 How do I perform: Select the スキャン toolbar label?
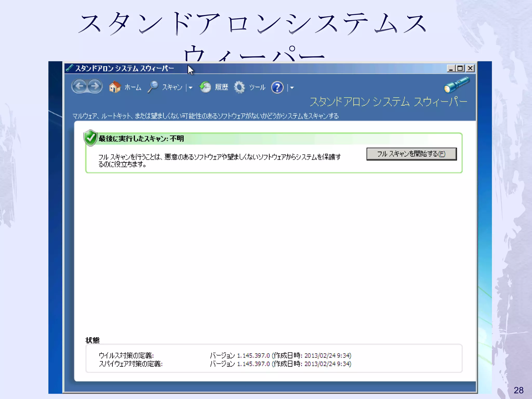pos(172,87)
